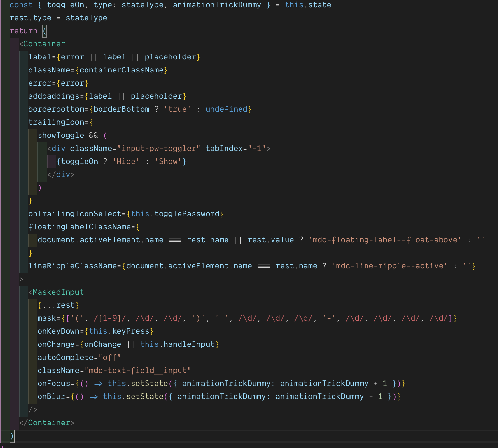The image size is (498, 448).
Task: Click 'placeholder' in the label= attribute line
Action: (170, 57)
